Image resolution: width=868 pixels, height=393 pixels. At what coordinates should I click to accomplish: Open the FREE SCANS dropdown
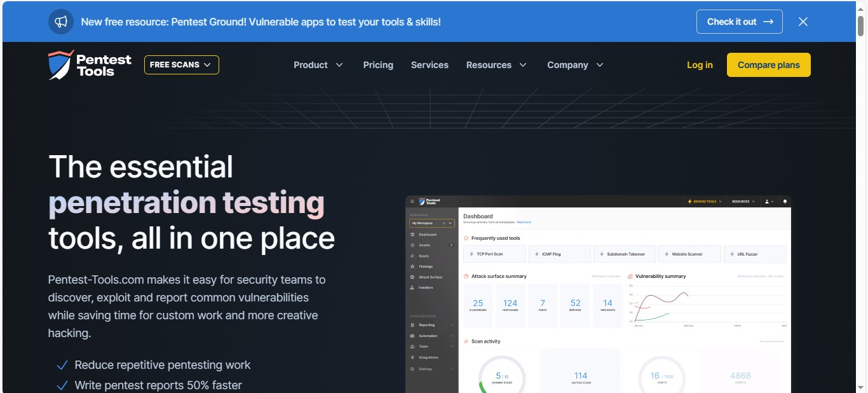click(182, 65)
